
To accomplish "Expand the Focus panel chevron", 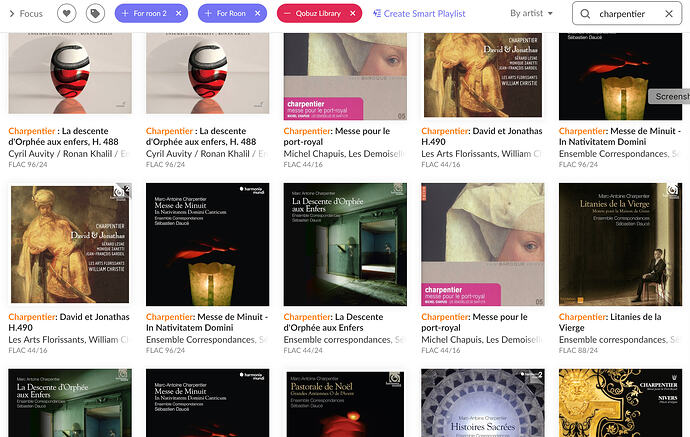I will click(12, 14).
